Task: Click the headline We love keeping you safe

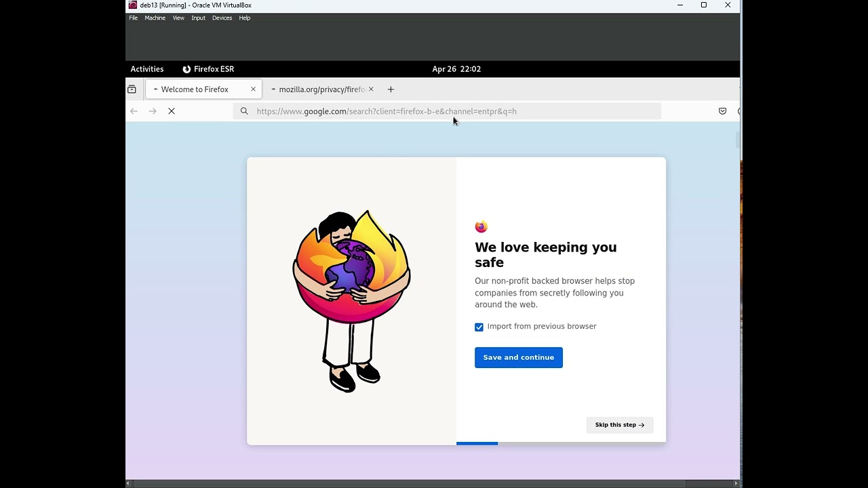Action: [x=546, y=255]
